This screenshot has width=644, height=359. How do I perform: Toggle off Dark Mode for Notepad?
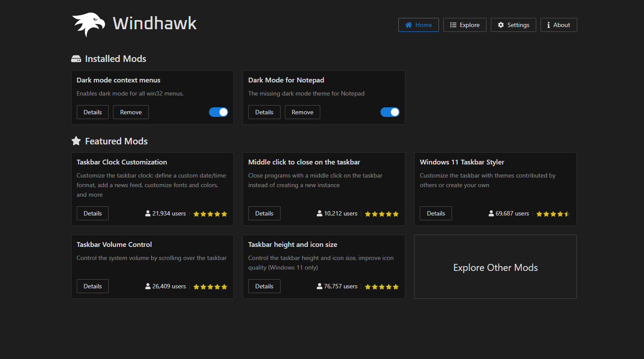(x=390, y=112)
